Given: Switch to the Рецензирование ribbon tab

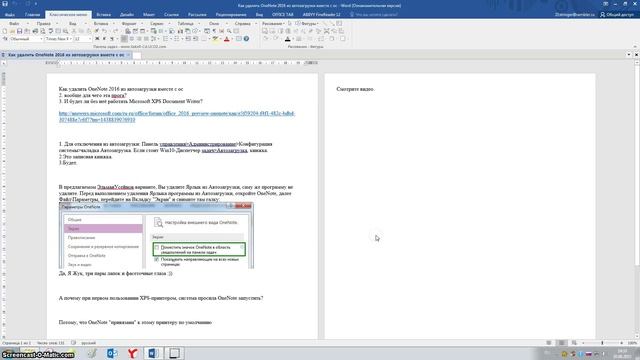Looking at the screenshot, I should click(231, 14).
